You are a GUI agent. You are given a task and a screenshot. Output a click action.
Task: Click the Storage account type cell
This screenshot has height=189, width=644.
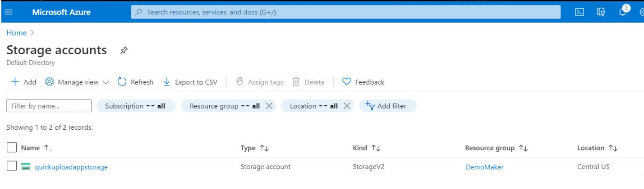coord(266,167)
